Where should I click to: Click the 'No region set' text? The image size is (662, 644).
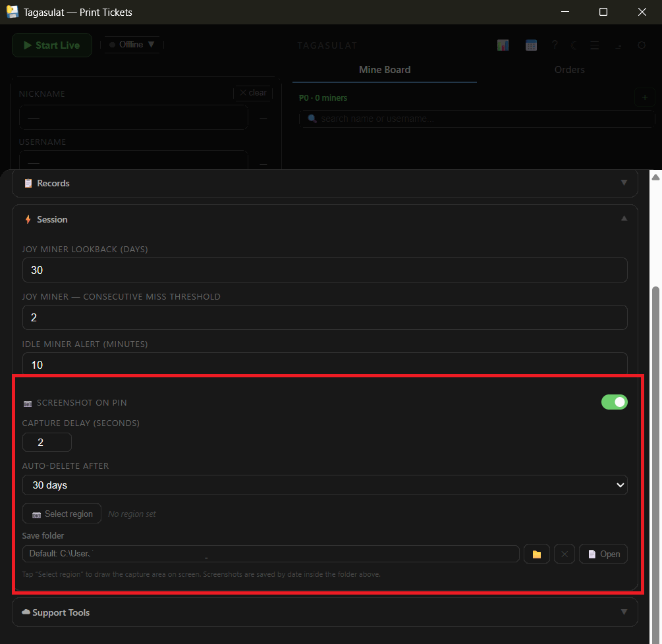[132, 514]
